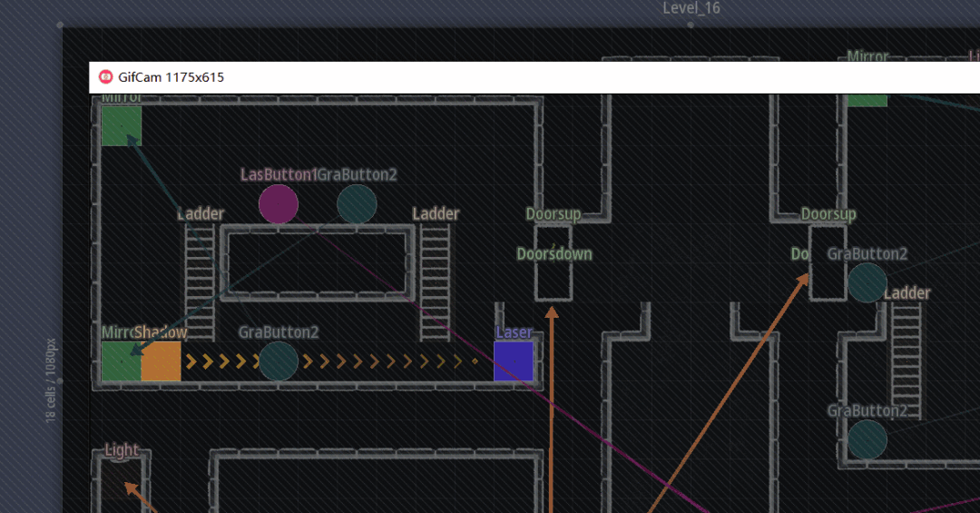Select the GraButton2 circle beside LasButton1
This screenshot has width=980, height=513.
coord(357,203)
